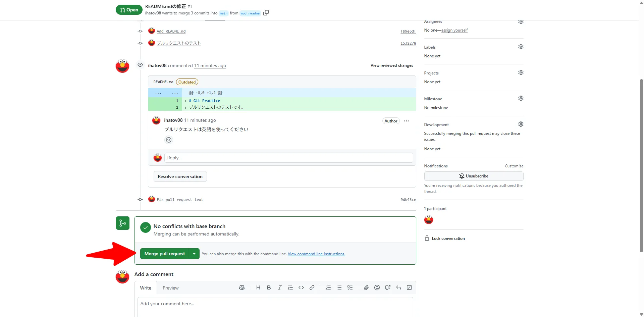Open commit hash 9db43ce

coord(408,200)
